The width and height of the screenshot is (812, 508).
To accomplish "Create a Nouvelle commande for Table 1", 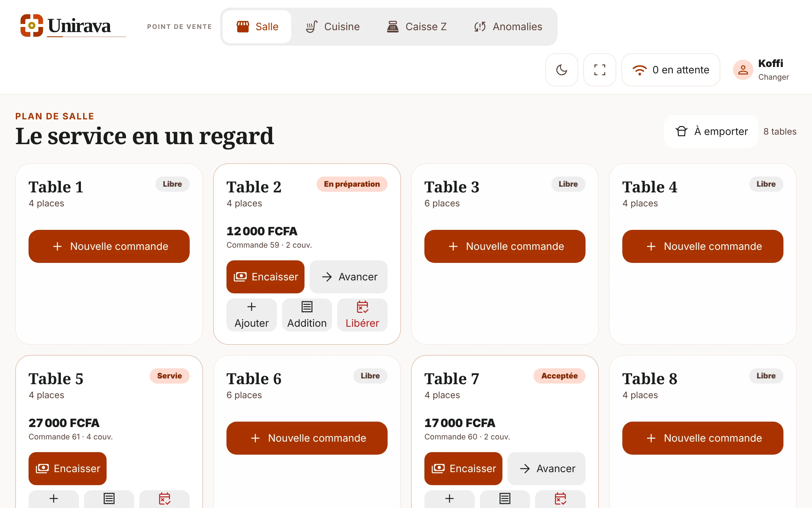I will click(x=109, y=246).
